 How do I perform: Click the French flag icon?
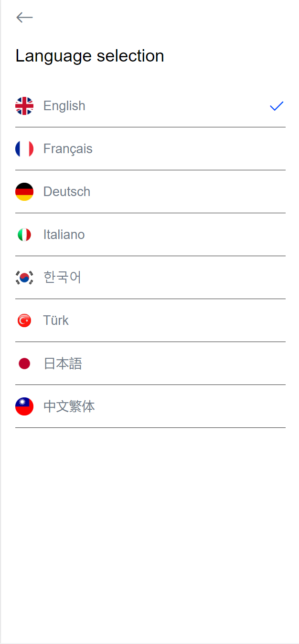24,149
